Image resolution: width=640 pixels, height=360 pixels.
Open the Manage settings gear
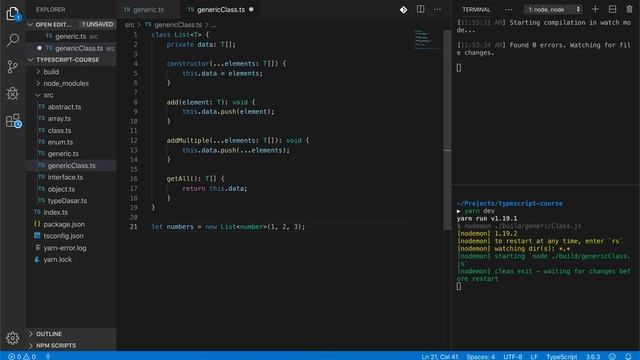[x=13, y=338]
